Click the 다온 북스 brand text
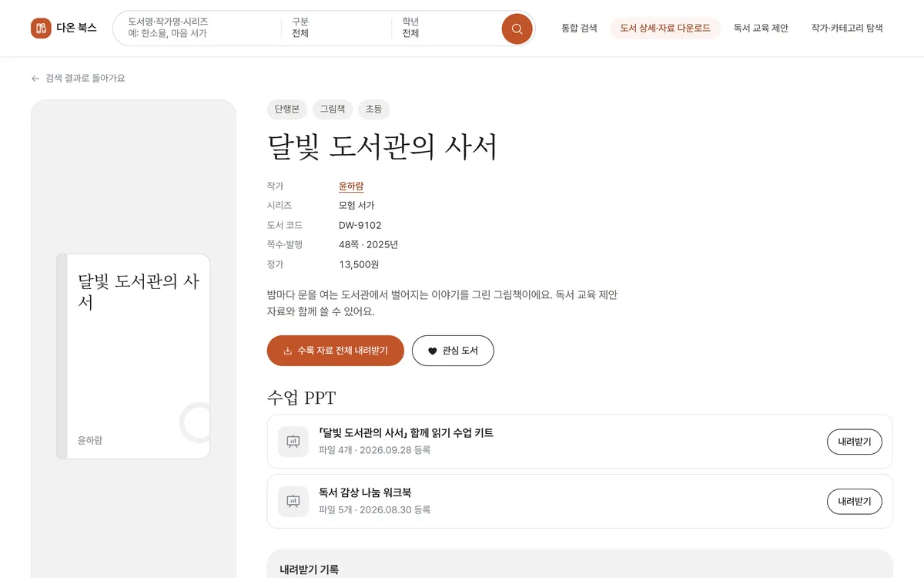 [76, 29]
